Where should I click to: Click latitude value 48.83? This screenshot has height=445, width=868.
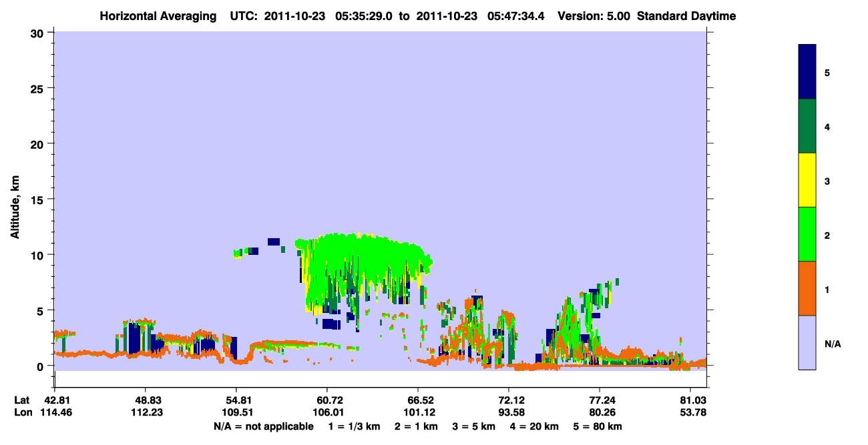click(x=146, y=400)
